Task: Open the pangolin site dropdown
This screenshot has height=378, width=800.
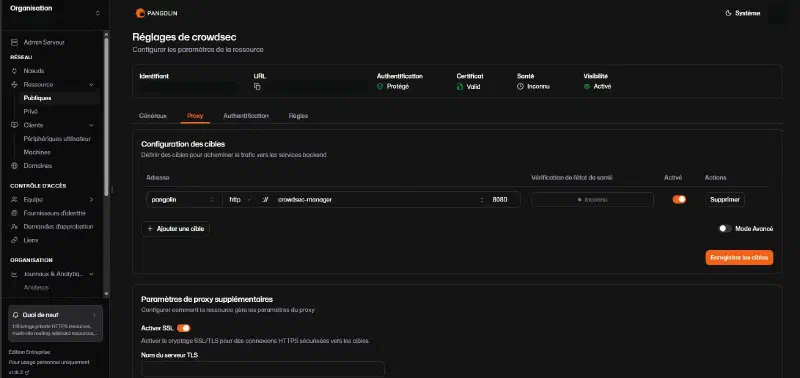Action: (x=183, y=199)
